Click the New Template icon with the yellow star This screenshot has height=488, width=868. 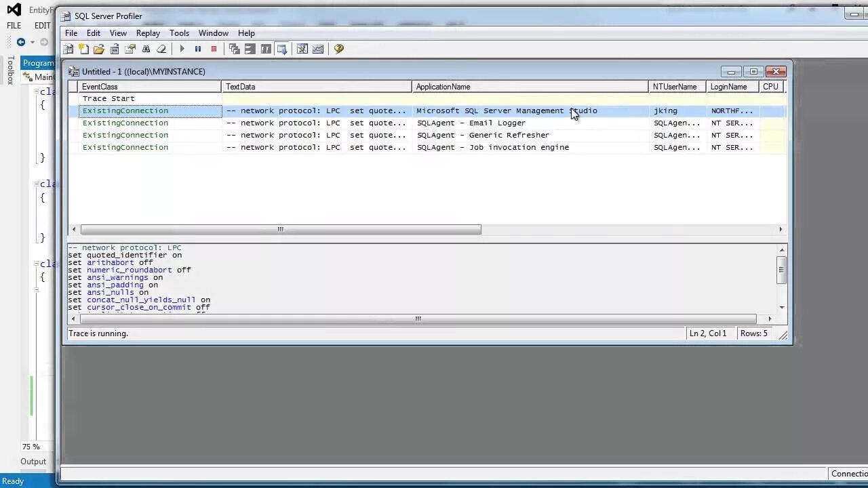pyautogui.click(x=83, y=49)
